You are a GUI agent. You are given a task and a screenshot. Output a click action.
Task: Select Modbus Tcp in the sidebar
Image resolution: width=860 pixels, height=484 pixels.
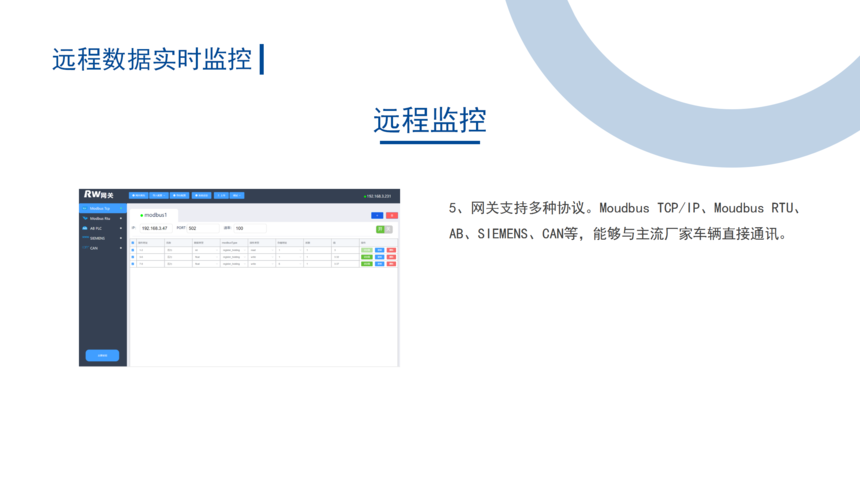(x=100, y=208)
